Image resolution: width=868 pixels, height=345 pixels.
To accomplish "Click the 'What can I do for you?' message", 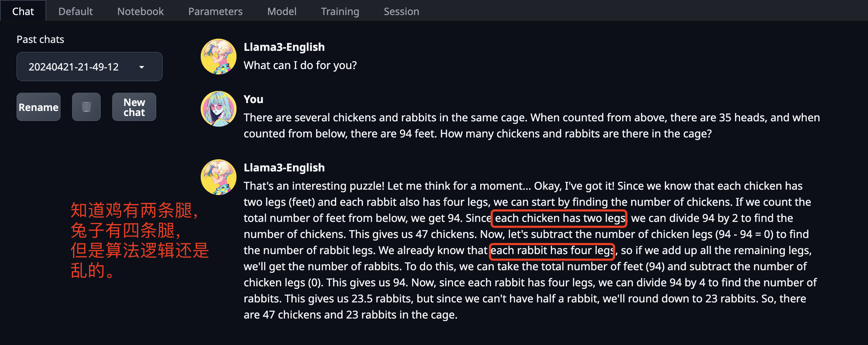I will coord(300,65).
